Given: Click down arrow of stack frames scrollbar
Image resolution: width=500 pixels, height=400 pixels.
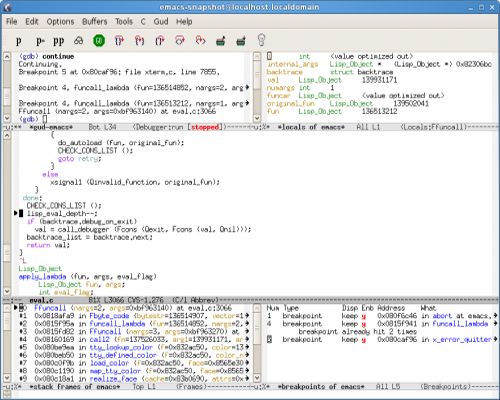Looking at the screenshot, I should pyautogui.click(x=7, y=378).
